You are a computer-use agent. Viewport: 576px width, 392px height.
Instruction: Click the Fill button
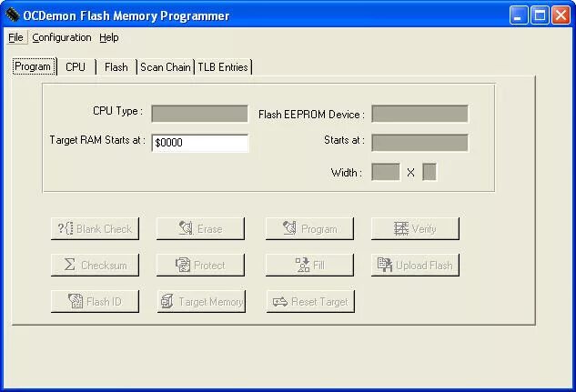(309, 265)
